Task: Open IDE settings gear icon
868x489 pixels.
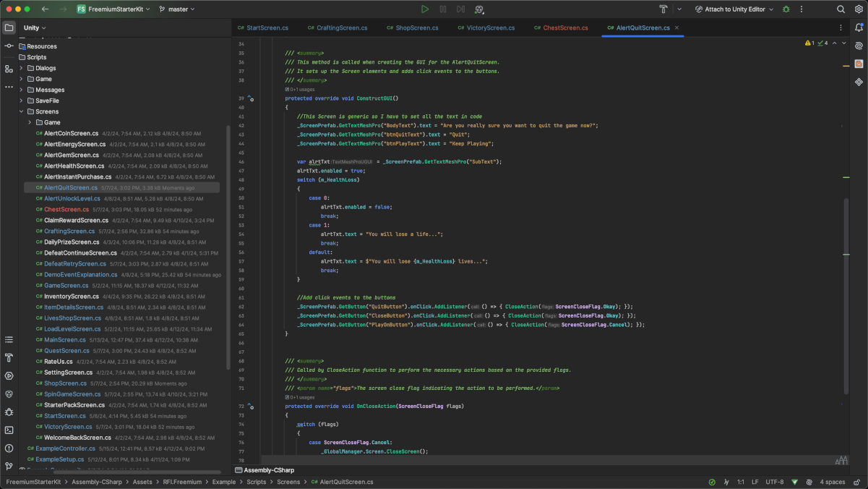Action: pos(858,9)
